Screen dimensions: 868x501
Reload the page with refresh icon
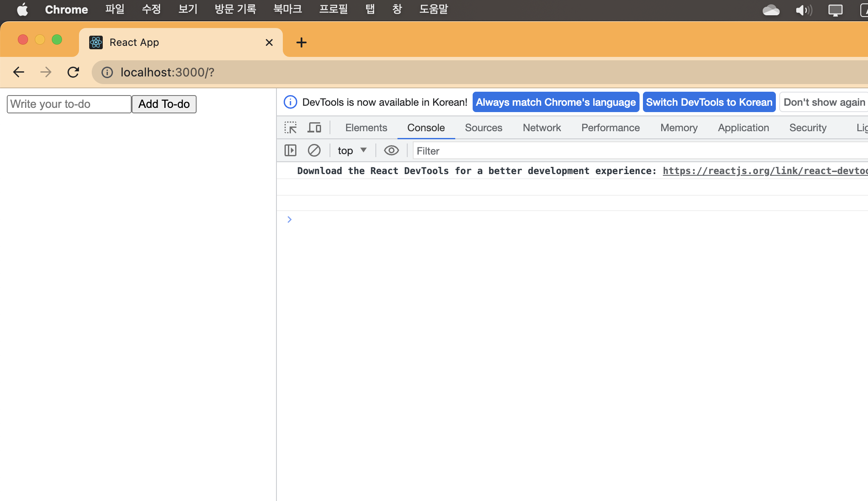pos(73,72)
